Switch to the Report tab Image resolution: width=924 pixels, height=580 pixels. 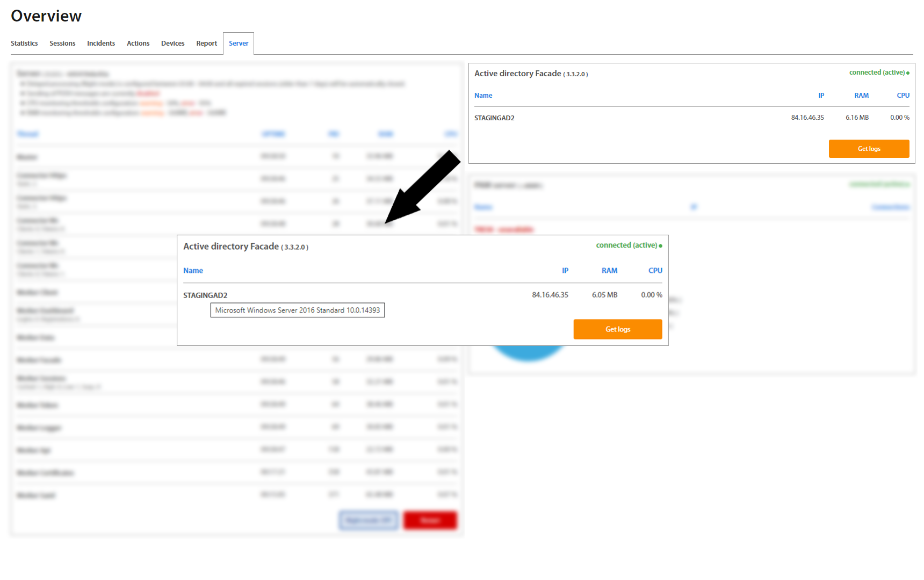tap(206, 44)
